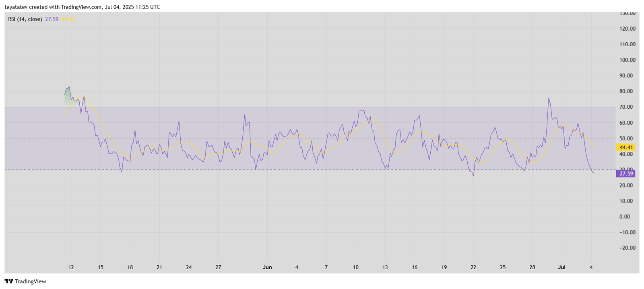This screenshot has height=289, width=644.
Task: Click the 28 date label on time axis
Action: 532,267
